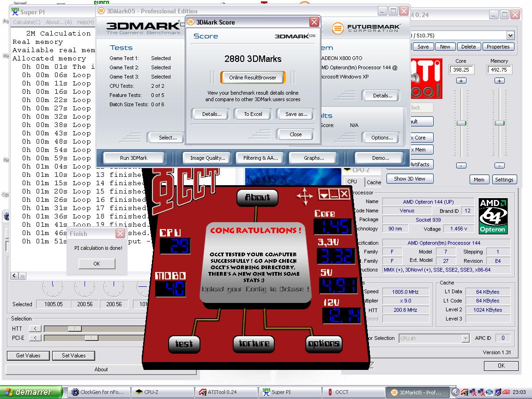
Task: Click the Super PI scrollbar left arrow
Action: (x=15, y=276)
